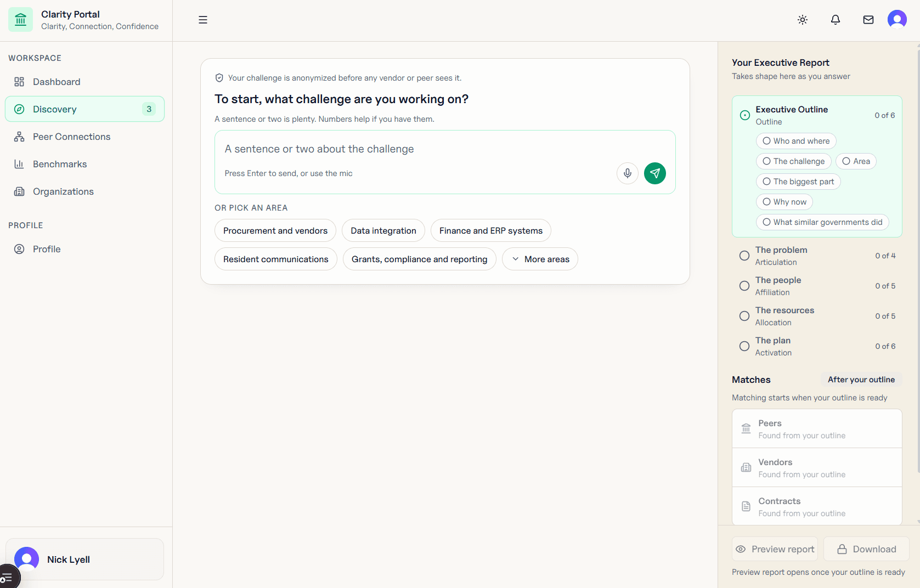Open the checklist widget at bottom-left corner
The height and width of the screenshot is (588, 920).
(7, 577)
